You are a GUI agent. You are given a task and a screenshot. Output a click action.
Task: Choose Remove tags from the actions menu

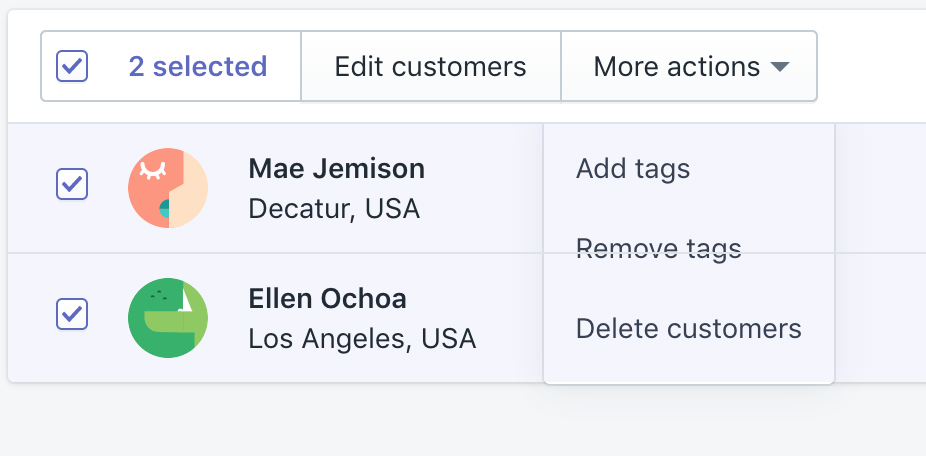pyautogui.click(x=658, y=249)
